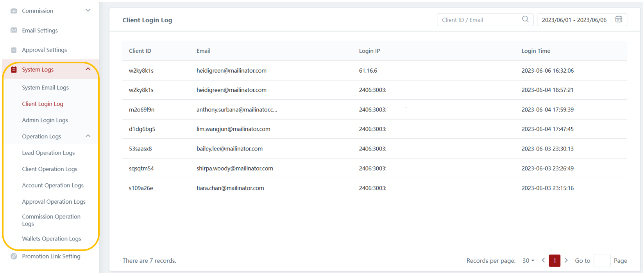The image size is (644, 276).
Task: Collapse the System Logs section
Action: point(88,69)
